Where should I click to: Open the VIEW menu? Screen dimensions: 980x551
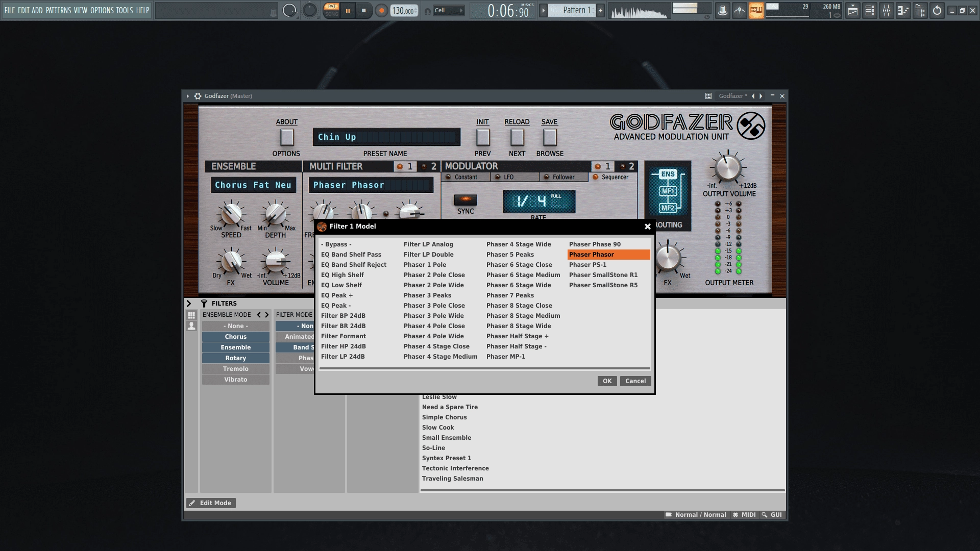coord(81,10)
